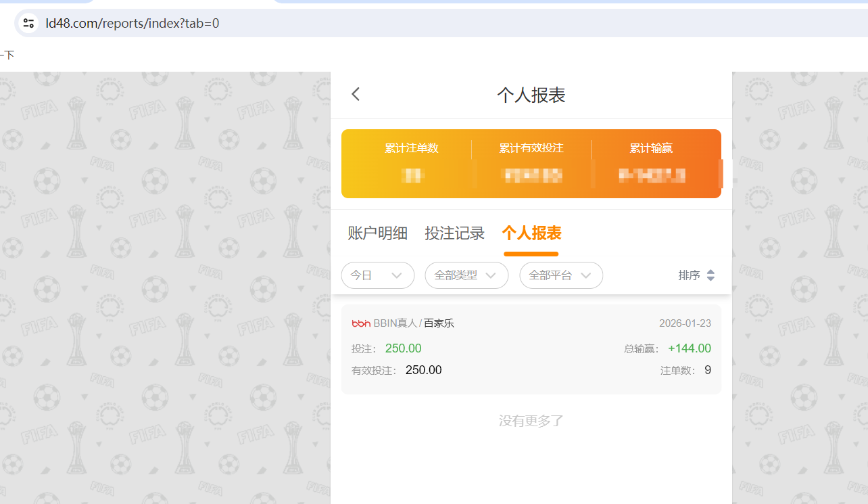Switch to the 账户明细 tab
The height and width of the screenshot is (504, 868).
click(x=377, y=233)
